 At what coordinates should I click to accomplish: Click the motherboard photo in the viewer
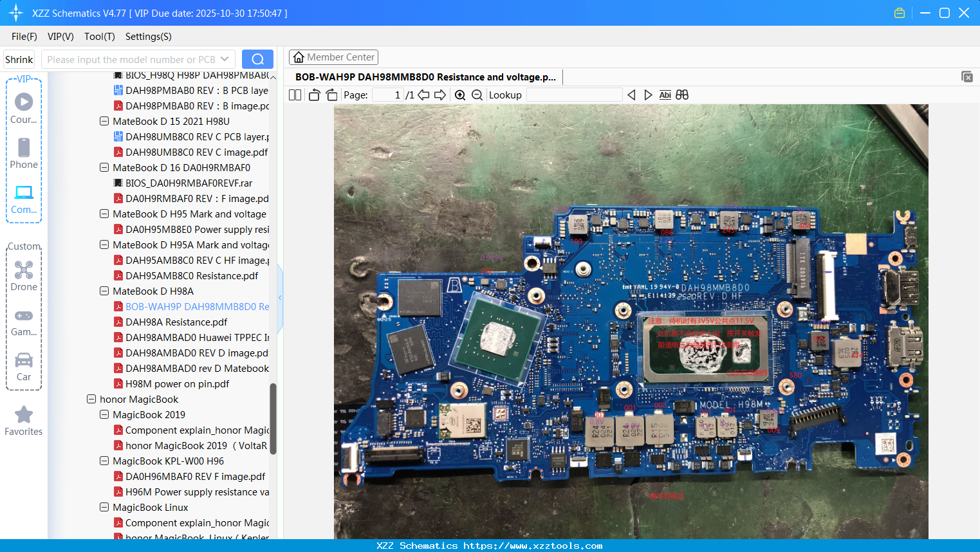pyautogui.click(x=631, y=322)
